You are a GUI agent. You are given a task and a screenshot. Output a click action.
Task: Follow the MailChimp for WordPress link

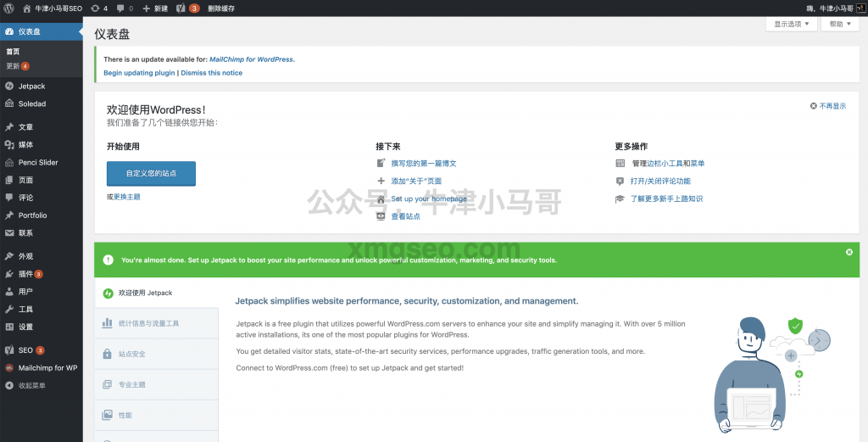(251, 59)
